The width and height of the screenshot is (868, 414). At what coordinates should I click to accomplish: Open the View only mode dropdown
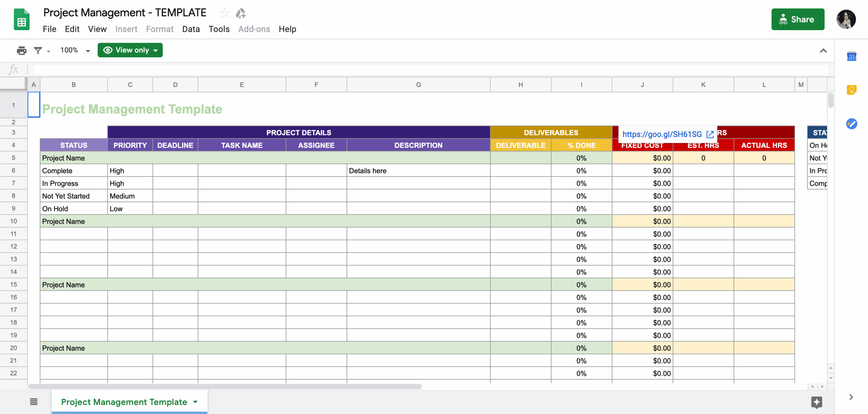[x=130, y=50]
